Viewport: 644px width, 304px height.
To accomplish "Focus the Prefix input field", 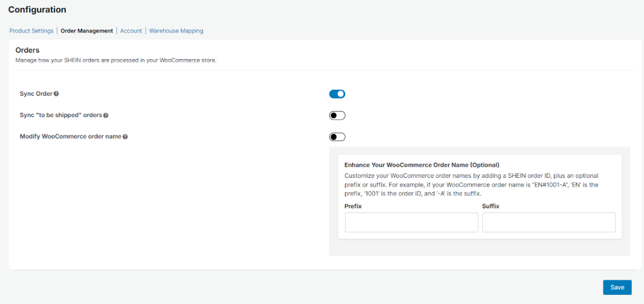I will click(411, 223).
